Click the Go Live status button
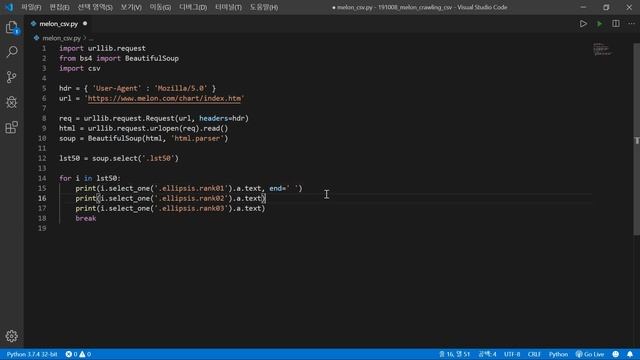 pos(590,354)
